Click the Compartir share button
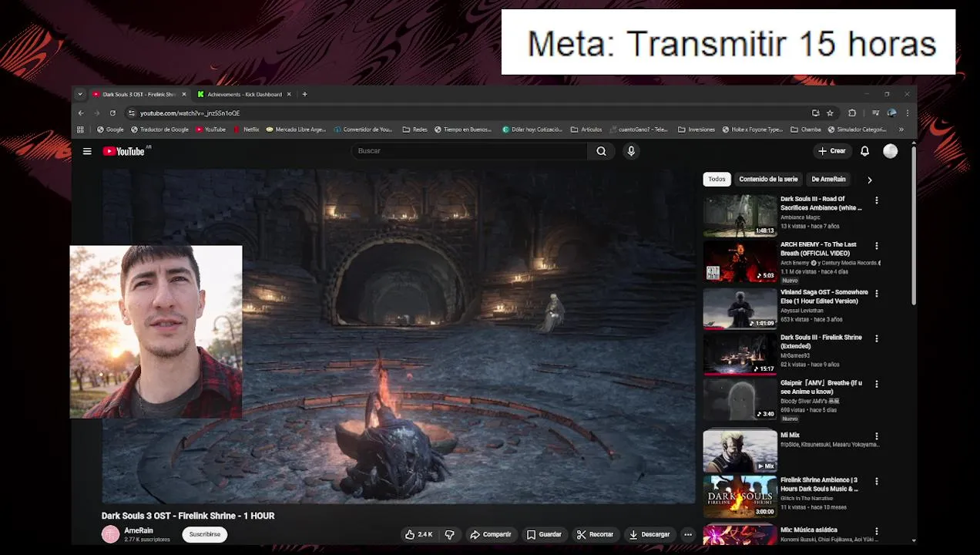The image size is (980, 555). (x=491, y=534)
